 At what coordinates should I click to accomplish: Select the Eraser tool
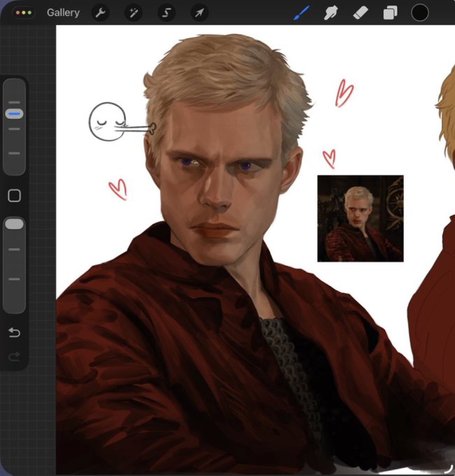click(x=360, y=13)
